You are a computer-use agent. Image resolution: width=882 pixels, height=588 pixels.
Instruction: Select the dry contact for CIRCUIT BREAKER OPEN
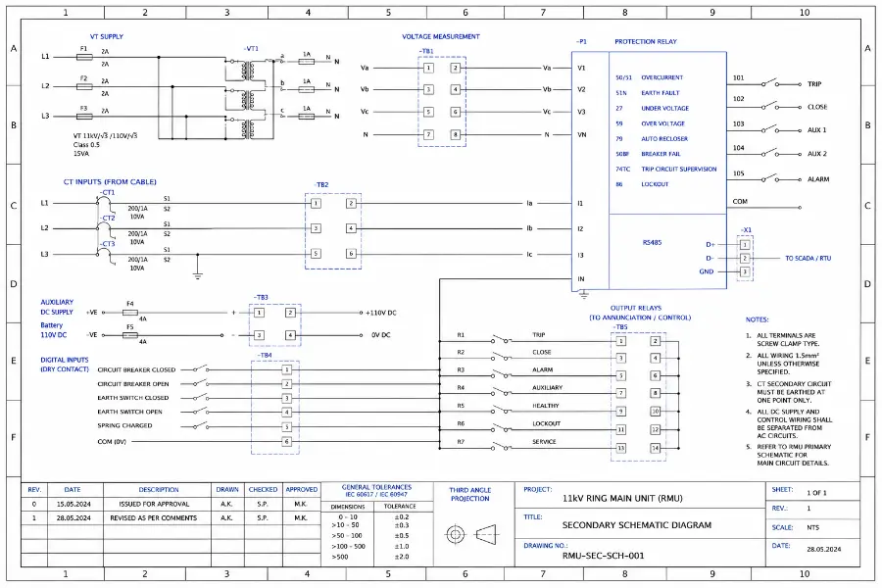(x=201, y=383)
